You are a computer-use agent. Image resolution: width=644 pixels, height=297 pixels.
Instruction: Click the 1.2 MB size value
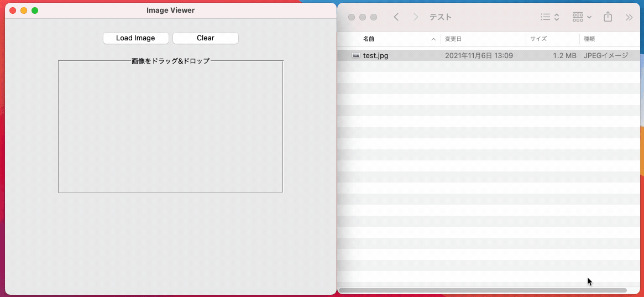coord(565,55)
